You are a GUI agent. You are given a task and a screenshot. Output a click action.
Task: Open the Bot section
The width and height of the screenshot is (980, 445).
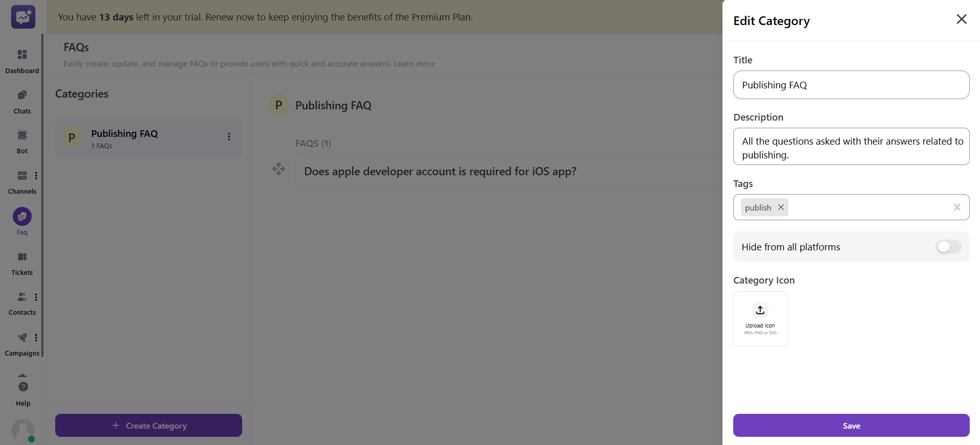click(21, 140)
